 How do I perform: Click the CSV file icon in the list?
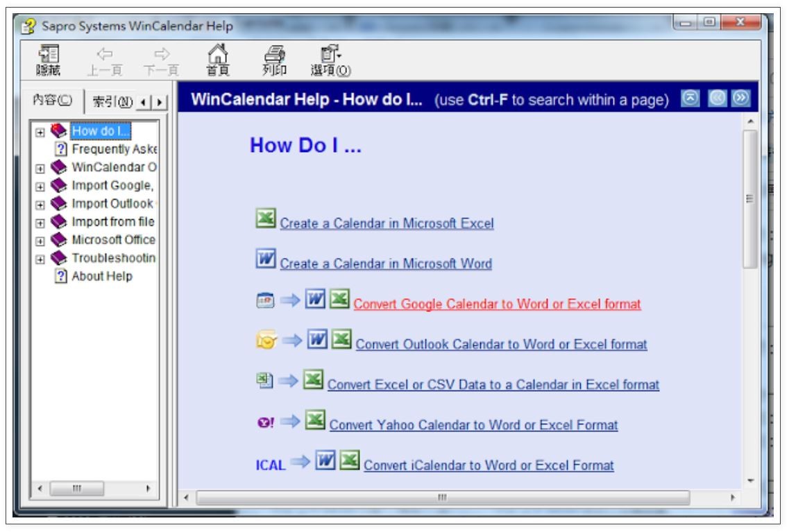[x=264, y=380]
